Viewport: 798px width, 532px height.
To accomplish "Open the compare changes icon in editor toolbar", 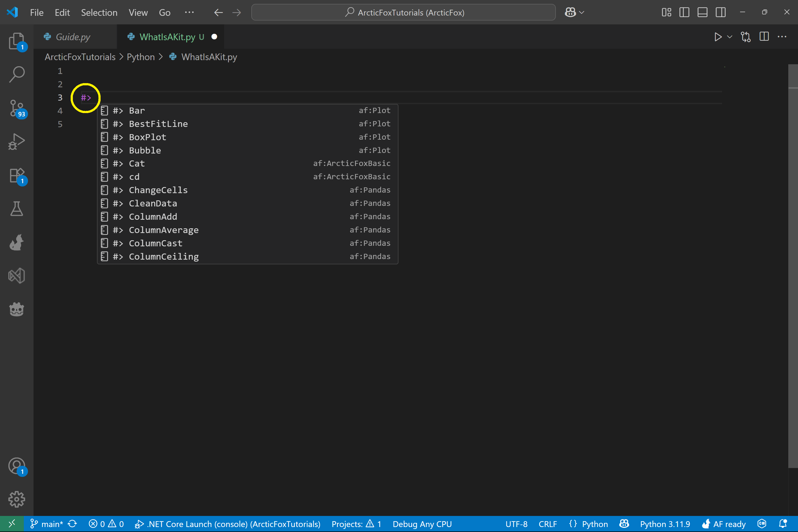I will tap(745, 37).
